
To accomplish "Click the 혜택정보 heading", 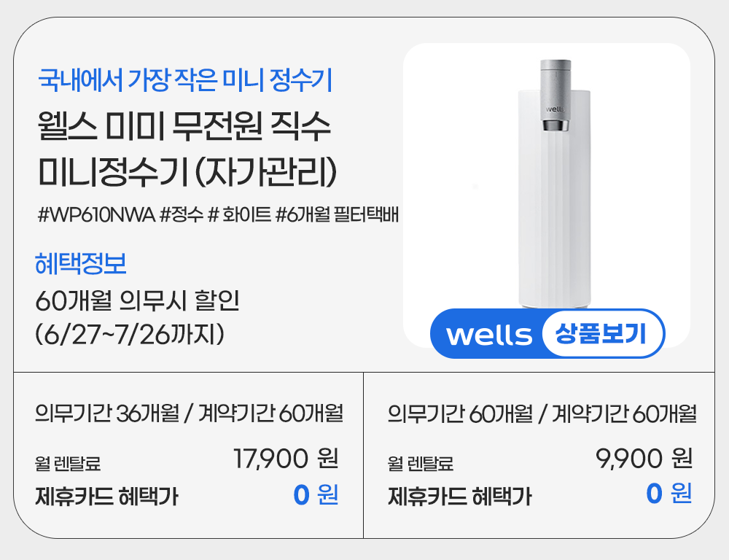I will (x=80, y=264).
